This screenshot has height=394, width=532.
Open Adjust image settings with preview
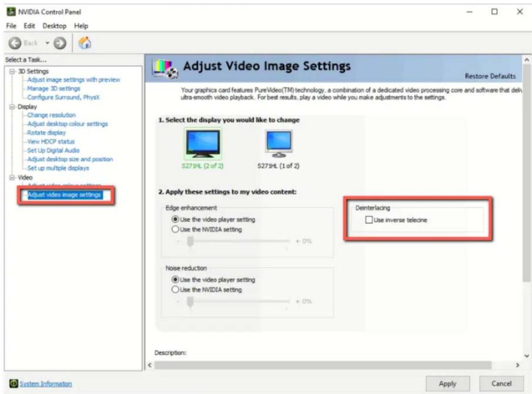74,80
